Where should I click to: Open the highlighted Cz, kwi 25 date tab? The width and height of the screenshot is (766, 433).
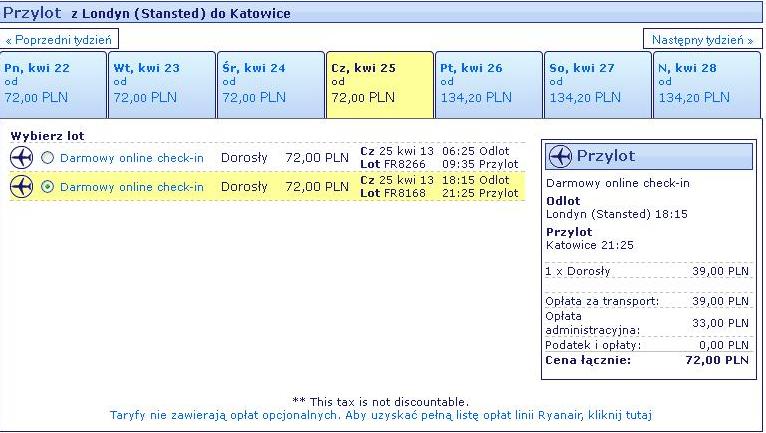click(x=380, y=85)
